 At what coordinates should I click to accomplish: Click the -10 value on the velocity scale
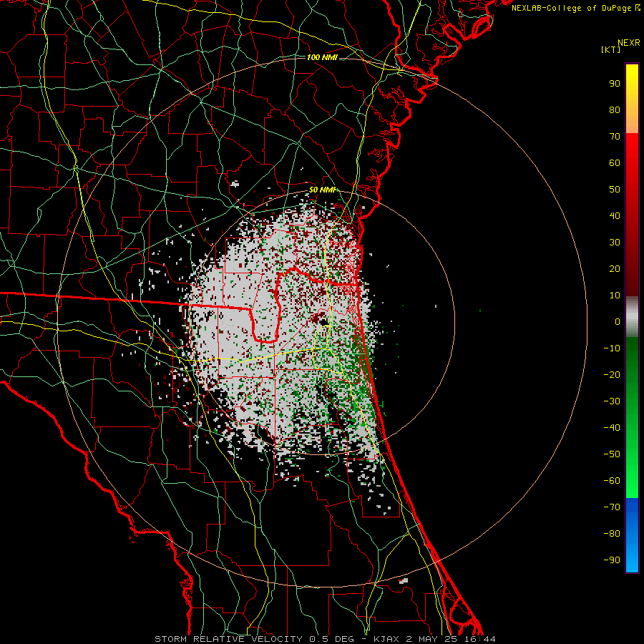tap(612, 348)
